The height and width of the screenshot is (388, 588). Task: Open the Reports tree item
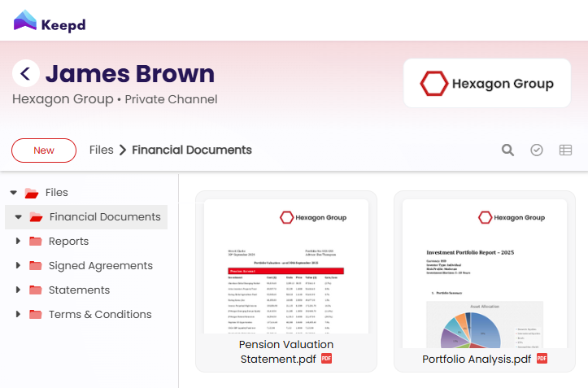68,241
